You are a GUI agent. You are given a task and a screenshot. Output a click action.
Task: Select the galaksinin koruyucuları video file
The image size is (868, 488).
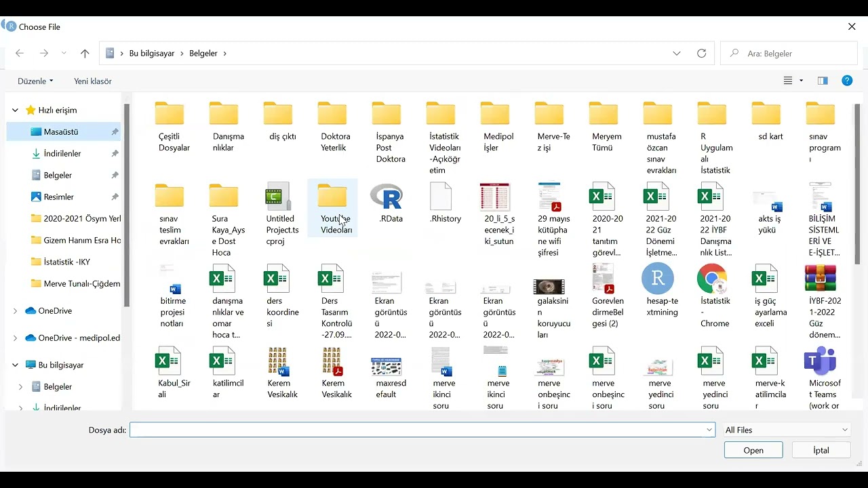(549, 287)
